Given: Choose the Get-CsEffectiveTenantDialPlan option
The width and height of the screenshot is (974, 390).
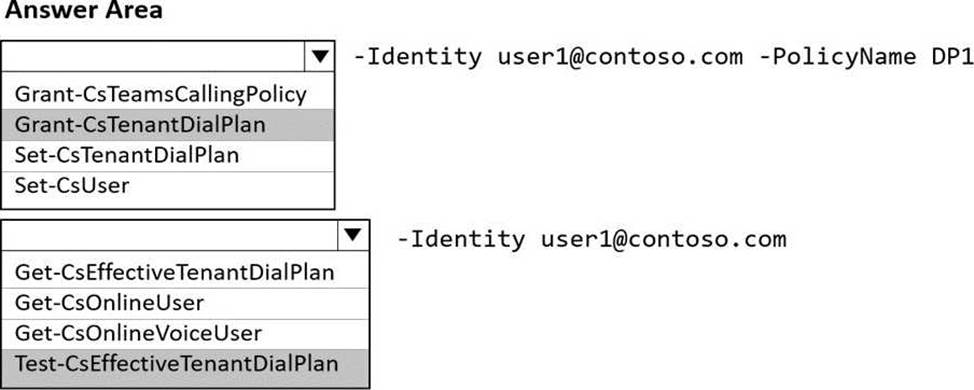Looking at the screenshot, I should click(185, 273).
